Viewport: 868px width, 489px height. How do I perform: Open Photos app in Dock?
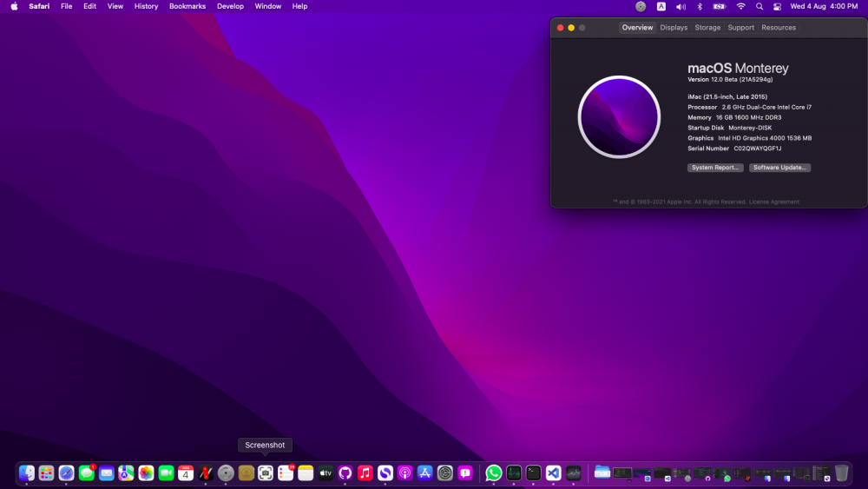point(146,473)
